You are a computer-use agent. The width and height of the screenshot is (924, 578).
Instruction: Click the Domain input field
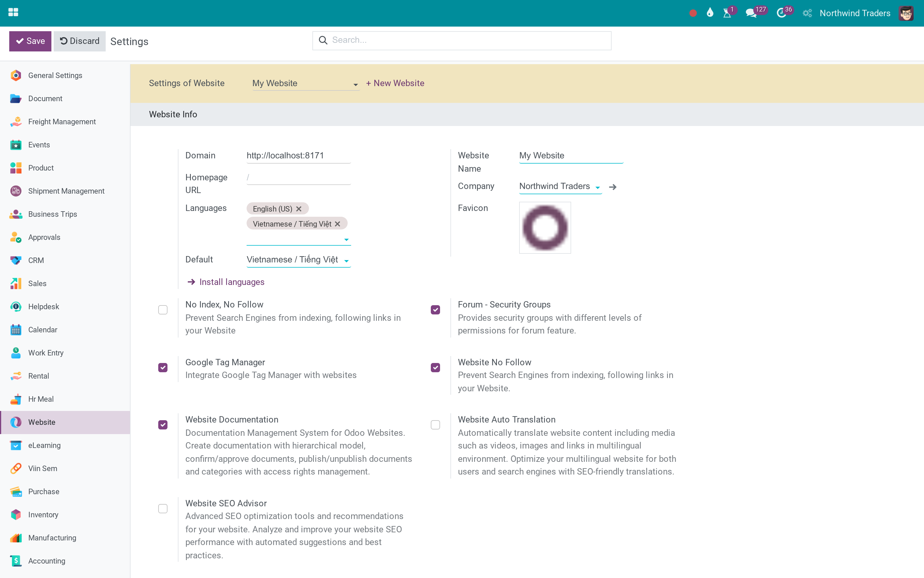[x=299, y=155]
